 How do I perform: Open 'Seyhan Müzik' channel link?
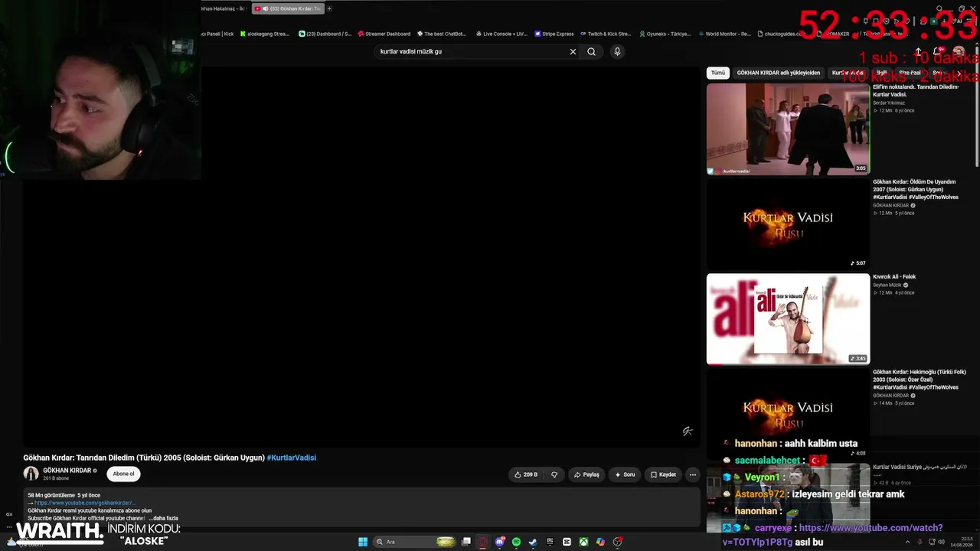[x=887, y=285]
